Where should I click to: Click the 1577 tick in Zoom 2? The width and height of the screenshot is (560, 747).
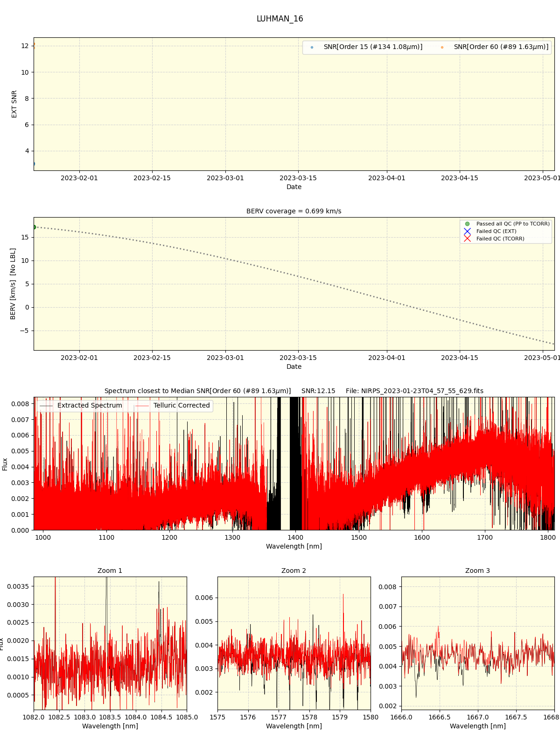coord(279,717)
